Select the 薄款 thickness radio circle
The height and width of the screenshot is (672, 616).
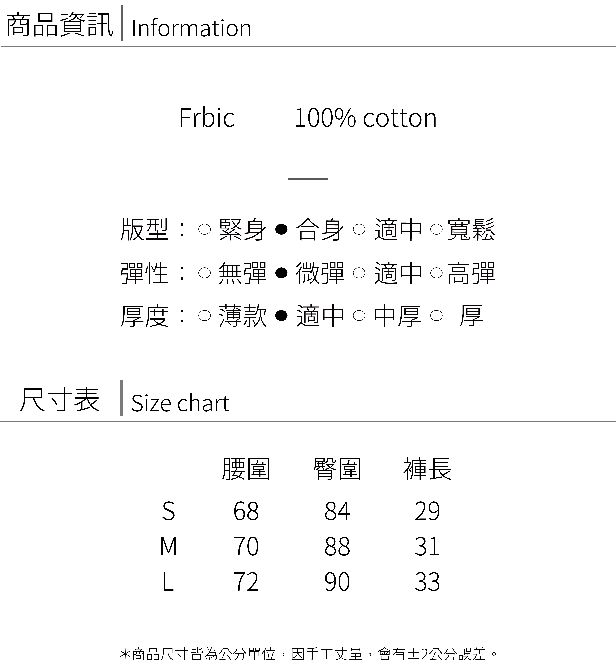coord(204,316)
